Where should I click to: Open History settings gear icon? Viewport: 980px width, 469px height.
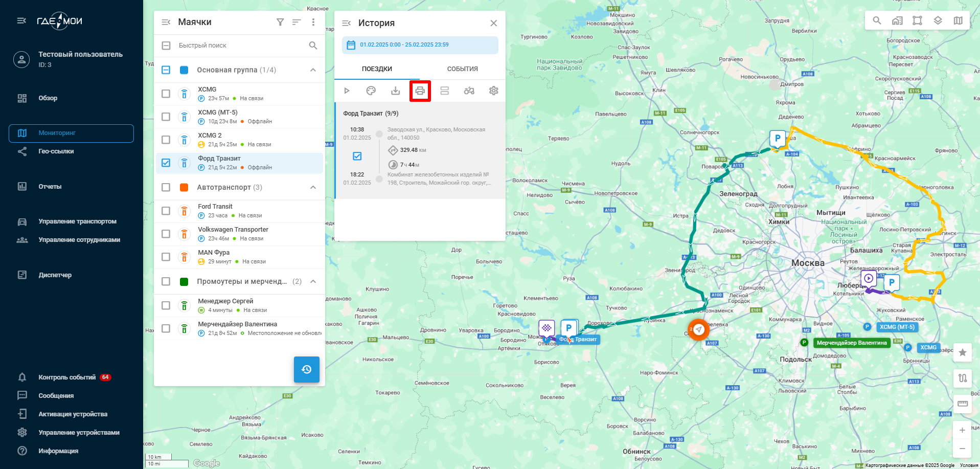click(493, 91)
